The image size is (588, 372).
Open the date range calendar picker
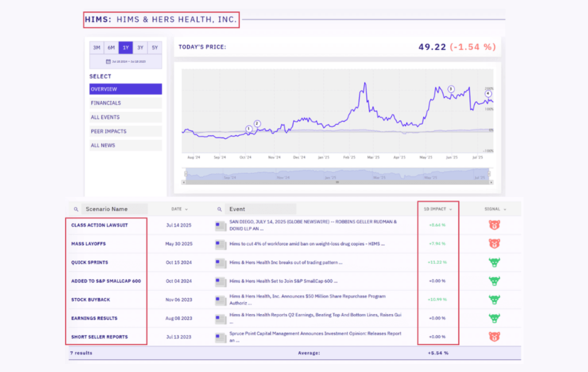pos(126,61)
